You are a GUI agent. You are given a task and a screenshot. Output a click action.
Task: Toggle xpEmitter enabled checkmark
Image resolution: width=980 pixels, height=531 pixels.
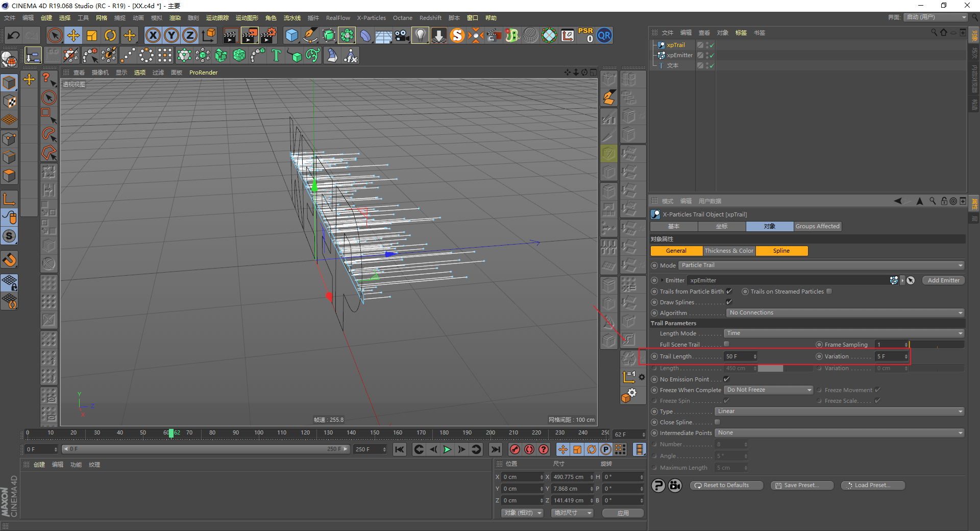711,55
